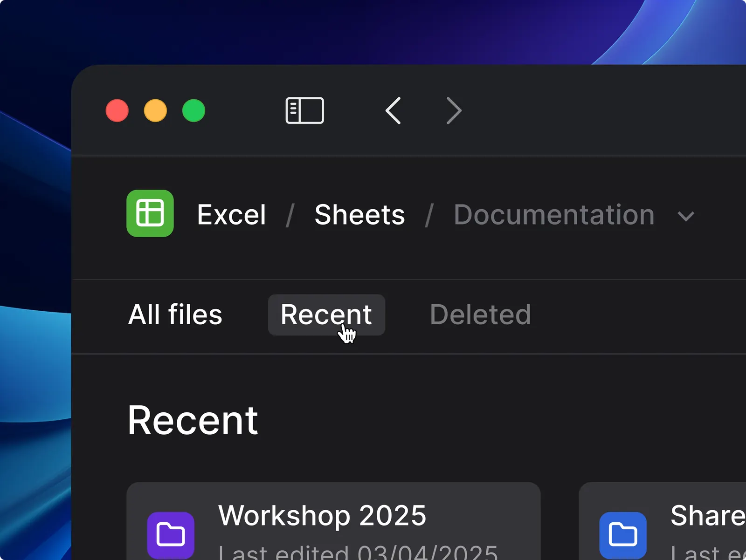This screenshot has width=746, height=560.
Task: Click the Recent section heading
Action: [x=193, y=420]
